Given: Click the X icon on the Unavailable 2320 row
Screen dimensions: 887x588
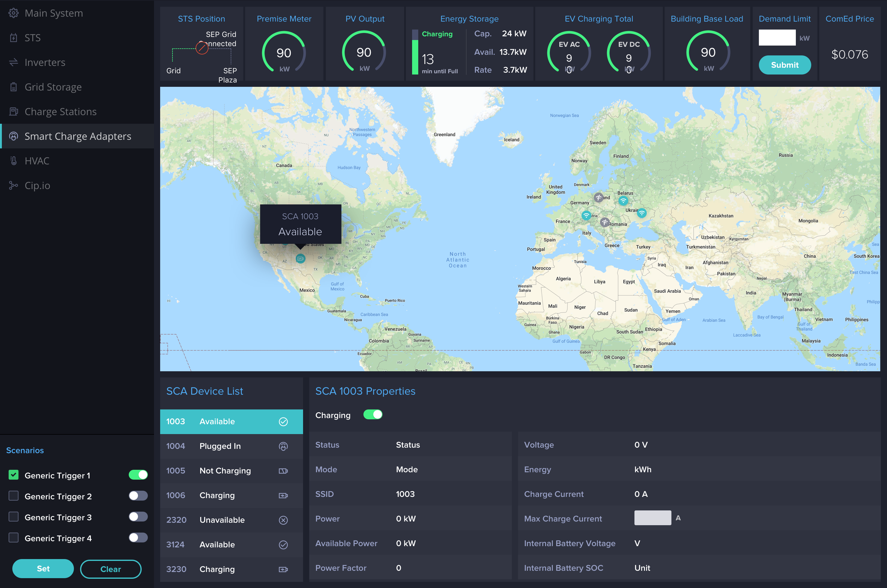Looking at the screenshot, I should 283,520.
